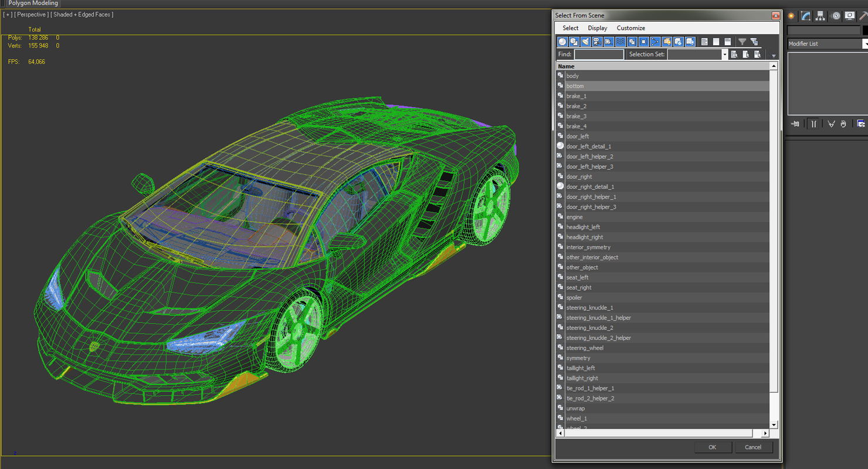Click the funnel filter icon

point(742,42)
